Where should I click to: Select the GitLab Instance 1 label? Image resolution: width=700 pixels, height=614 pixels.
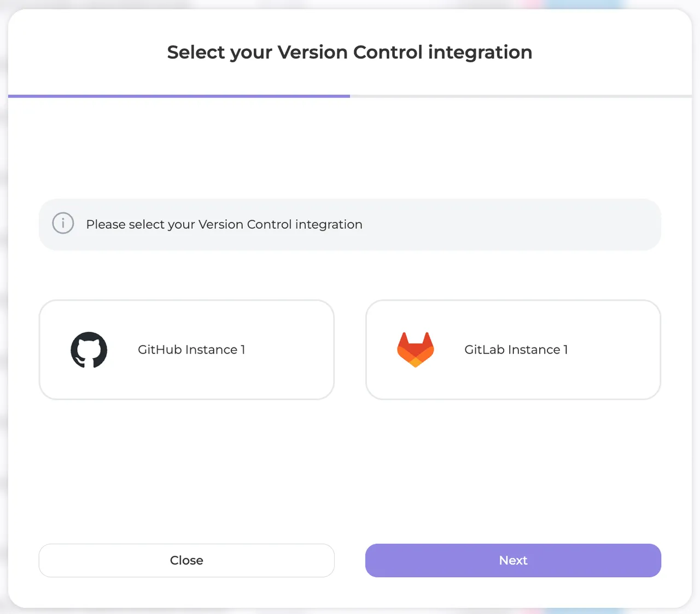(x=516, y=350)
